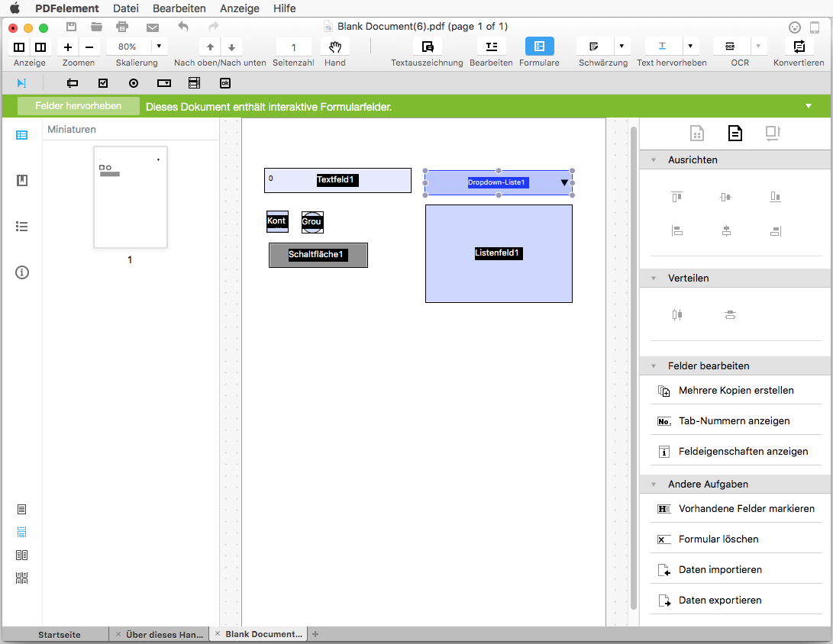Open Text hervorheben dropdown arrow
Screen dimensions: 833x644
690,47
